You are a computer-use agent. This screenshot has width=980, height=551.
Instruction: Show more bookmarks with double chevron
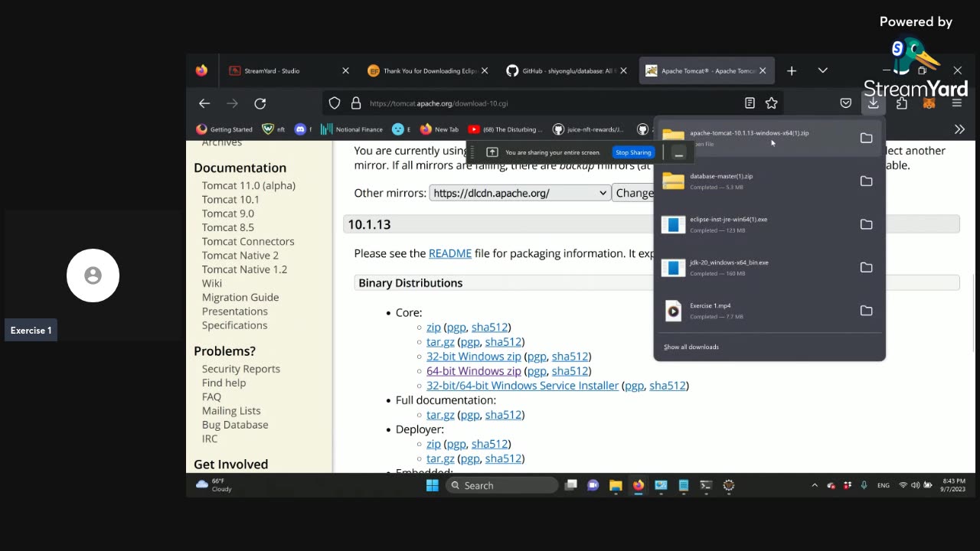959,129
